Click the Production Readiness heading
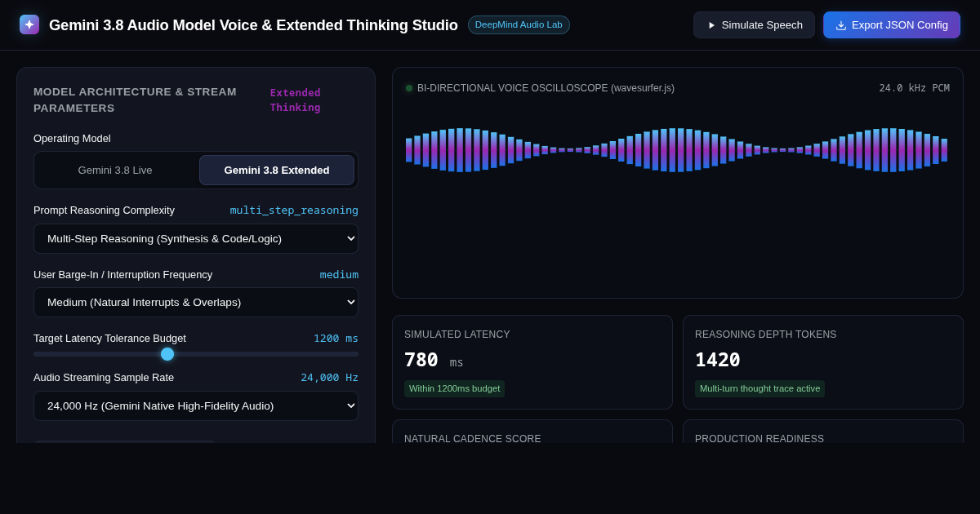Screen dimensions: 980x514 click(759, 439)
